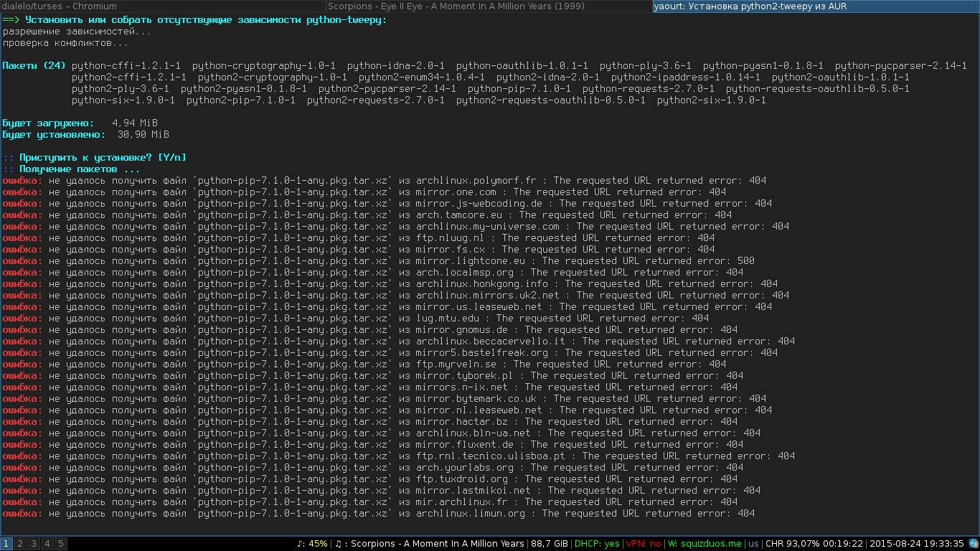Click the VPN: no status entry
The height and width of the screenshot is (551, 980).
pos(644,544)
